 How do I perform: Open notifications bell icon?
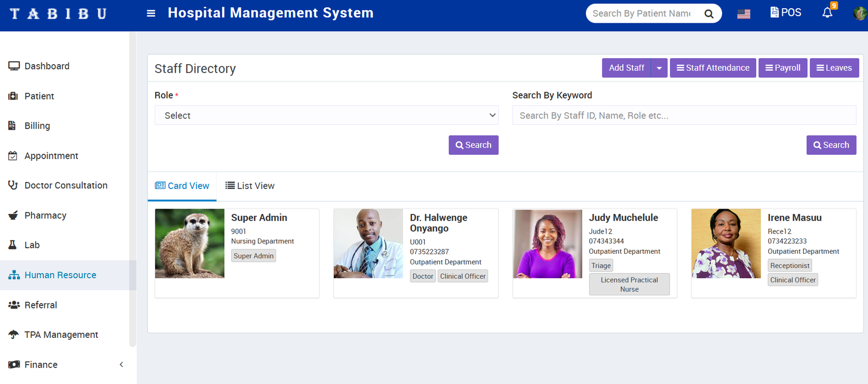827,12
